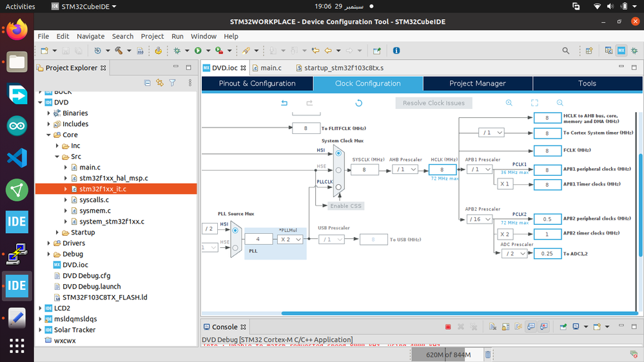
Task: Zoom out of the clock diagram
Action: coord(560,103)
